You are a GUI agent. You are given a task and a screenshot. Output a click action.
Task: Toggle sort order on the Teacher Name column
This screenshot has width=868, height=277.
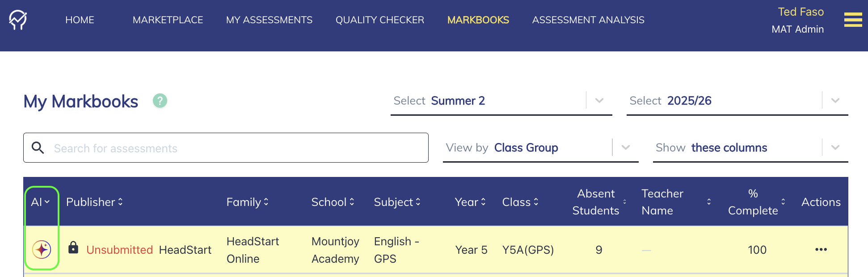709,202
